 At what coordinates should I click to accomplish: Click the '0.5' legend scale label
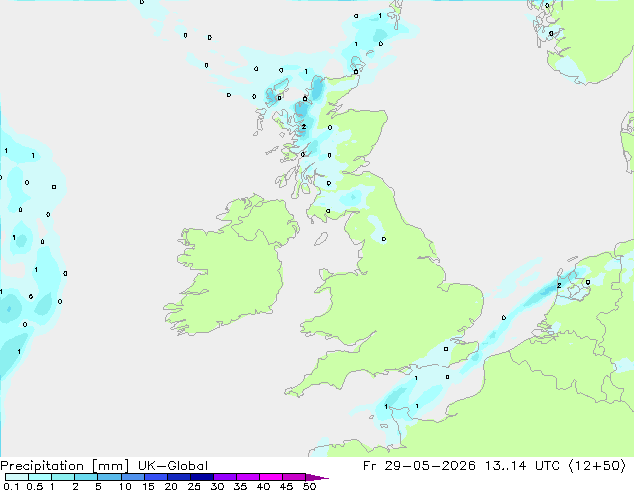coord(34,486)
